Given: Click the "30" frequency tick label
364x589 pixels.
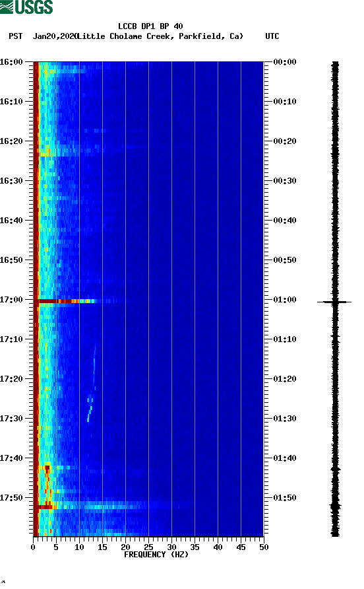Looking at the screenshot, I should (x=171, y=547).
